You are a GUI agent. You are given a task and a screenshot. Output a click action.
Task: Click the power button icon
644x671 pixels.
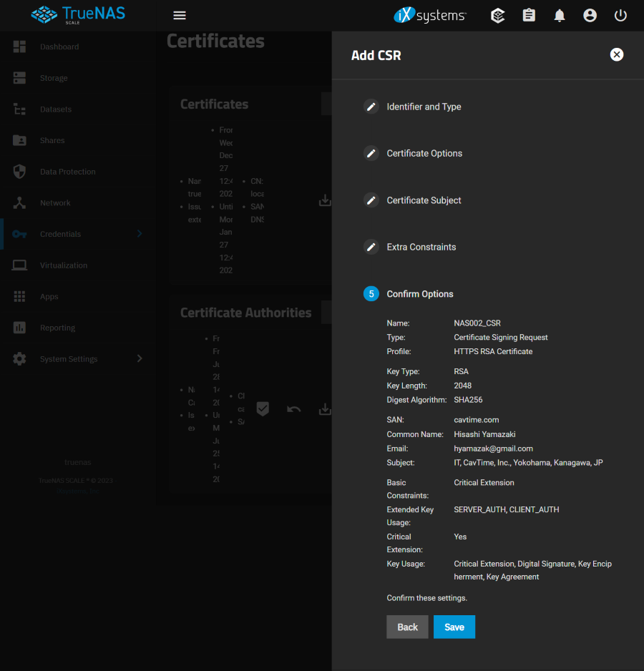[x=620, y=15]
